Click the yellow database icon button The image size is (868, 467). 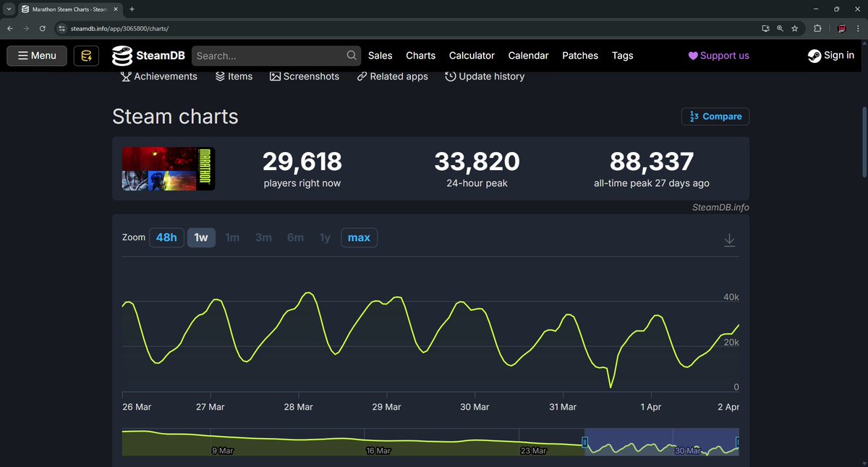[x=86, y=56]
